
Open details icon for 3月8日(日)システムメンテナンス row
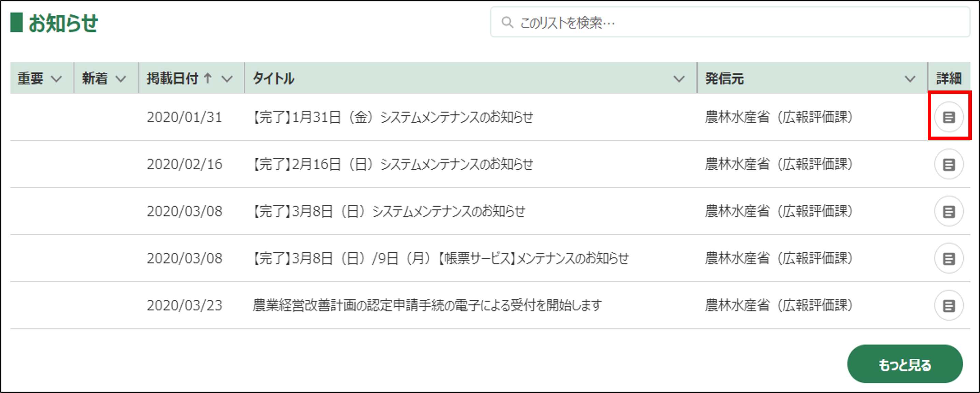click(948, 212)
